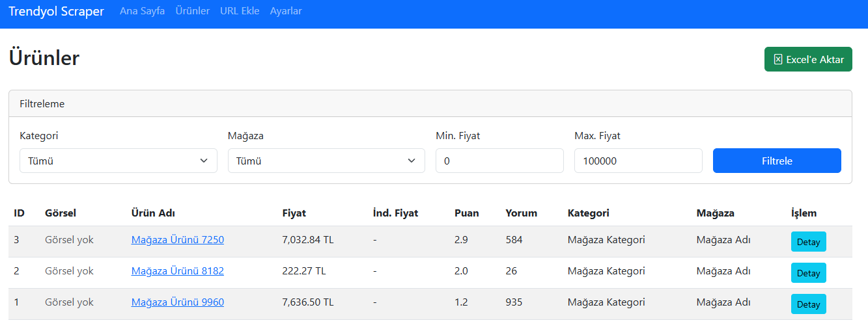
Task: Open product link Mağaza Ürünü 9960
Action: (x=178, y=302)
